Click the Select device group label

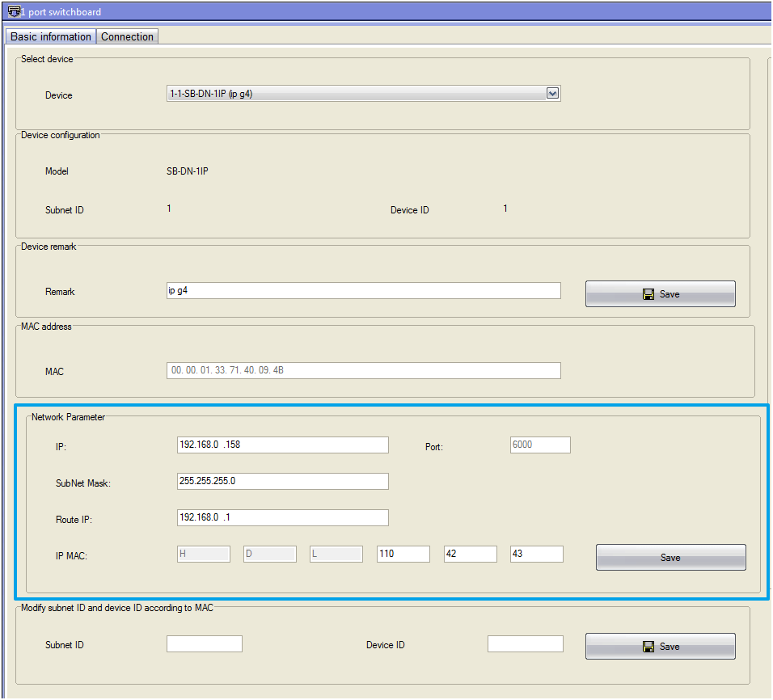(47, 59)
